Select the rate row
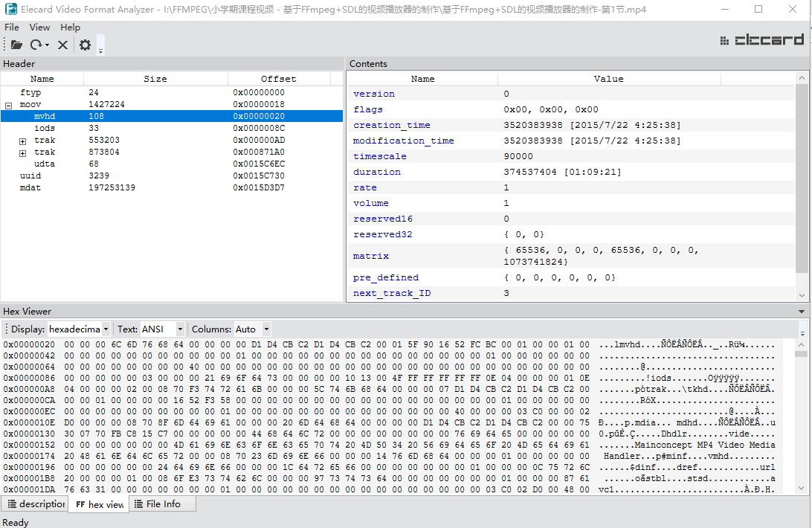The width and height of the screenshot is (812, 528). [x=571, y=187]
